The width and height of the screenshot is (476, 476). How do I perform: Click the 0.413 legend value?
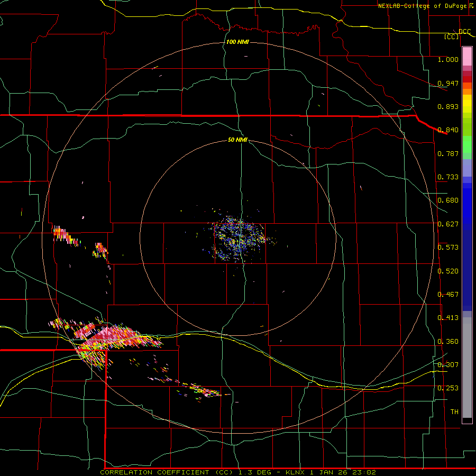(448, 318)
